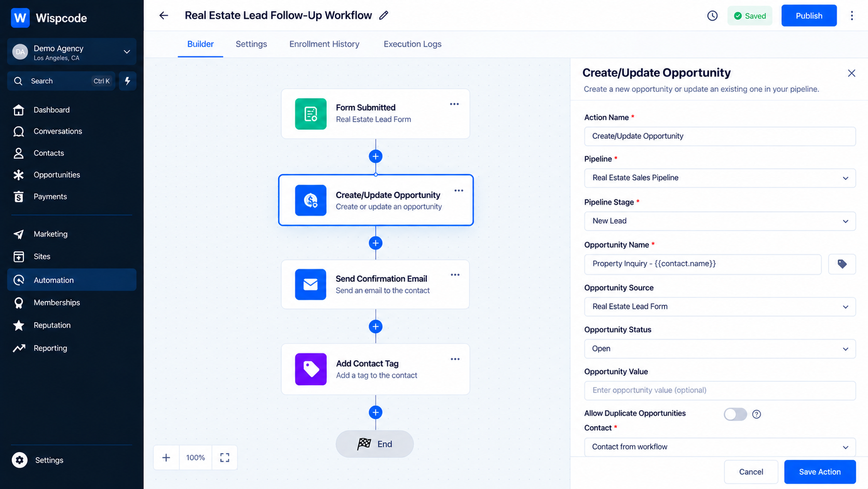Open options menu on Create/Update Opportunity node

pos(459,191)
